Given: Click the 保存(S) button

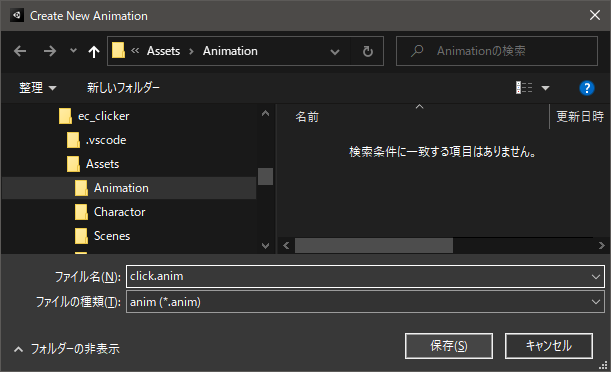Looking at the screenshot, I should tap(449, 346).
